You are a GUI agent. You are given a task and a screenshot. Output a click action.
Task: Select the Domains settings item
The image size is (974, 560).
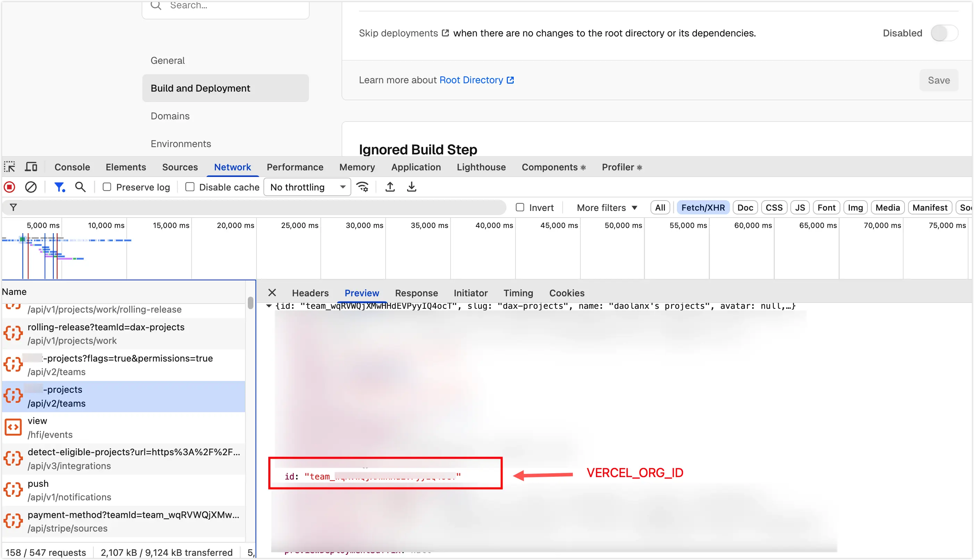coord(170,116)
